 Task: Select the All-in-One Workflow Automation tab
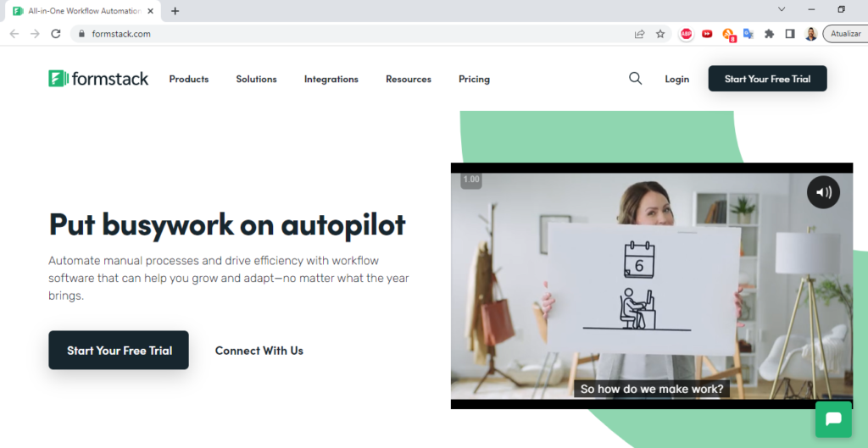point(83,11)
